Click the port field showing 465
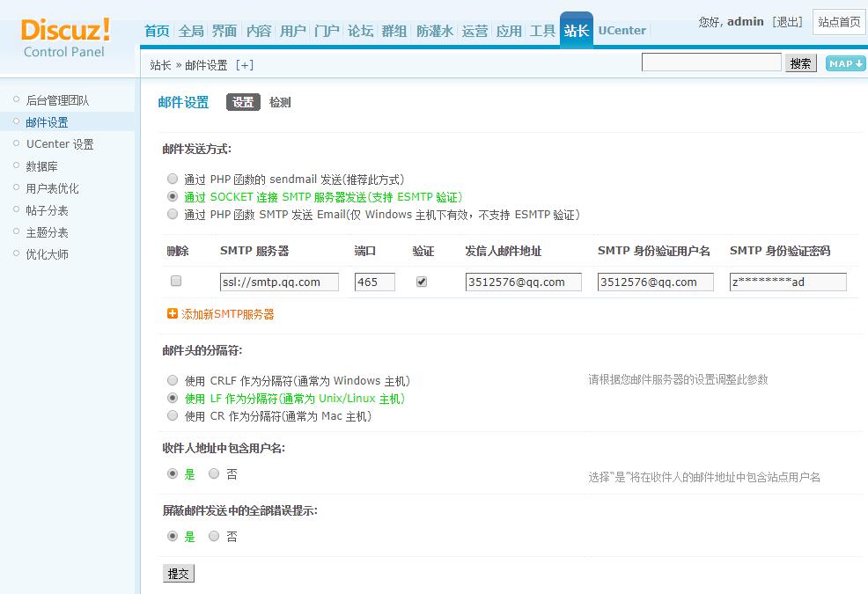The image size is (868, 594). [x=375, y=282]
